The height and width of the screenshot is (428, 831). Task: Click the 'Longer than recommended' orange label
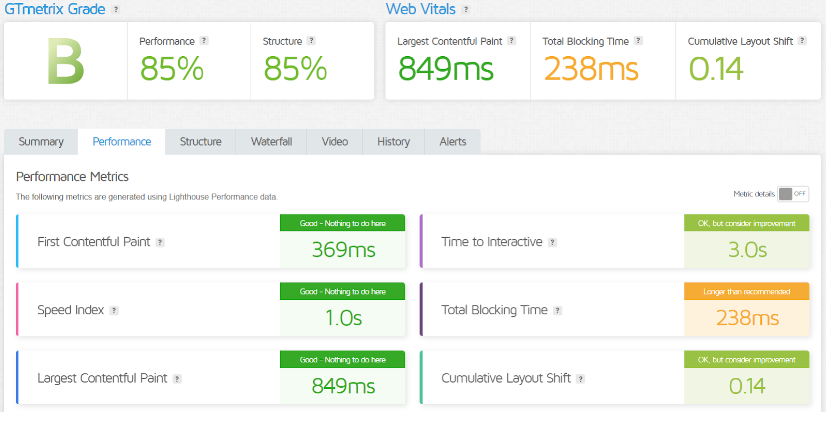point(747,291)
